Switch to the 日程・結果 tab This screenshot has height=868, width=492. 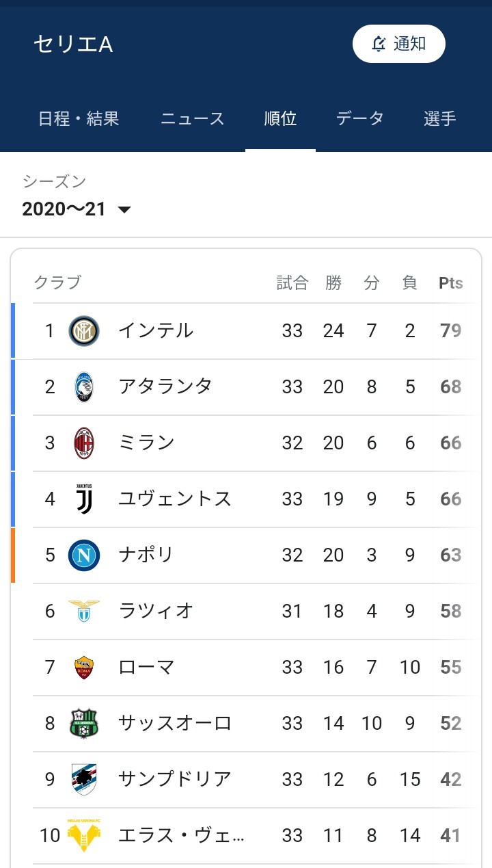[79, 118]
